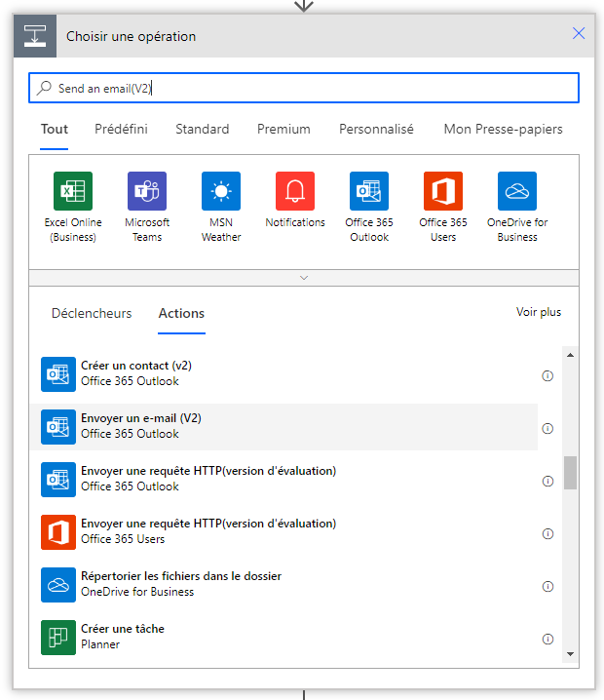Choose Répertorier les fichiers dans le dossier
Image resolution: width=604 pixels, height=700 pixels.
(x=284, y=585)
